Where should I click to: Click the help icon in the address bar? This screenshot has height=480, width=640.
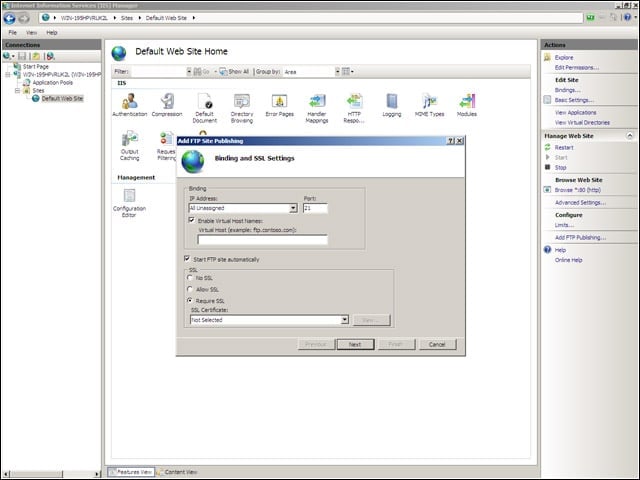pos(628,17)
